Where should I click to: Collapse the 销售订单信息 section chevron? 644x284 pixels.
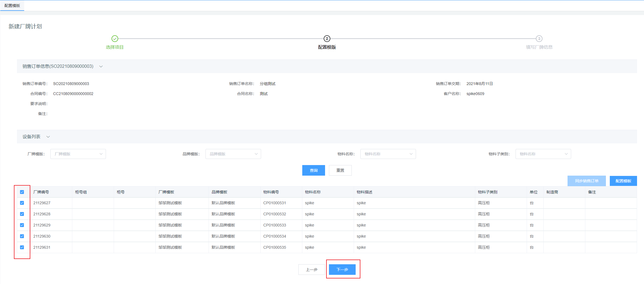(101, 66)
